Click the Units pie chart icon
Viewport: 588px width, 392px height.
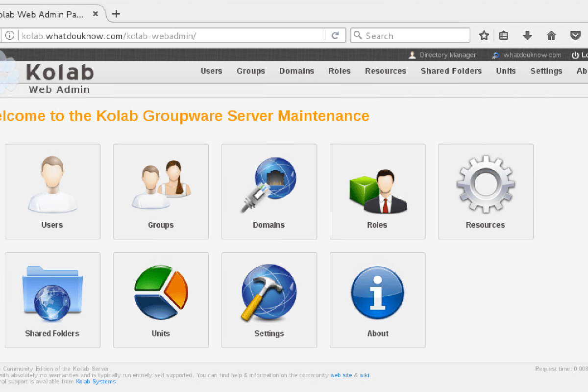161,293
